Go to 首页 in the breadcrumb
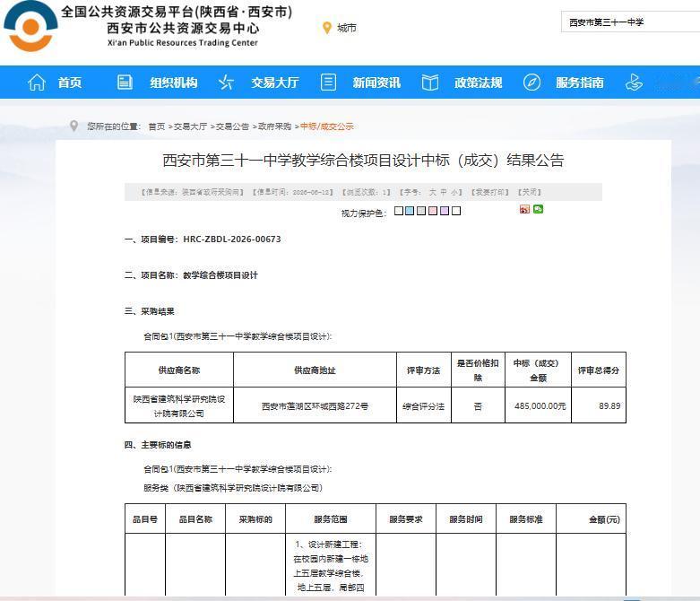Image resolution: width=700 pixels, height=601 pixels. [x=157, y=126]
